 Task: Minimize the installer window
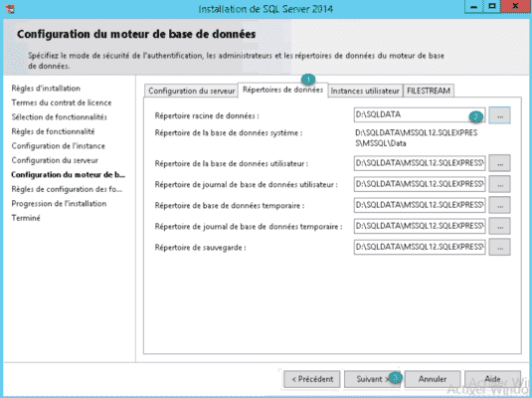[474, 7]
